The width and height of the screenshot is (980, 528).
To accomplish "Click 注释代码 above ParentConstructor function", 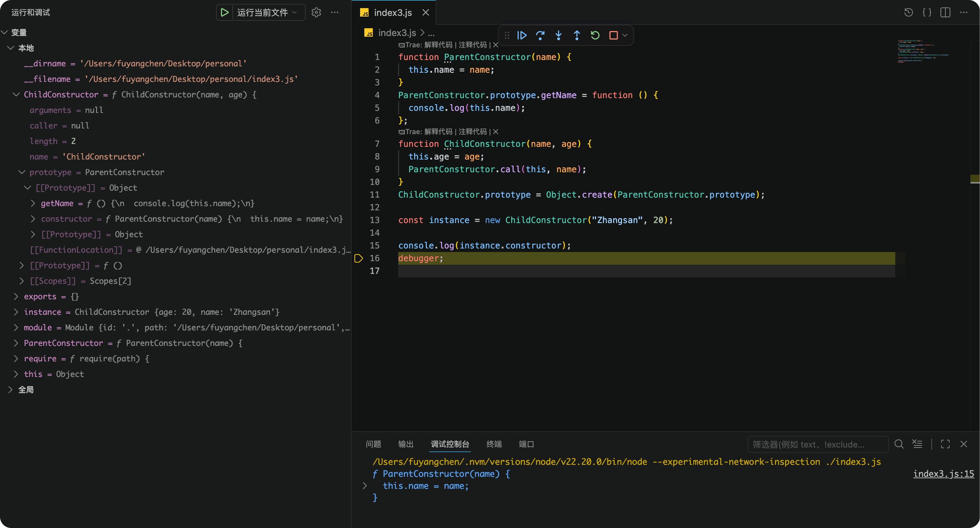I will point(472,45).
